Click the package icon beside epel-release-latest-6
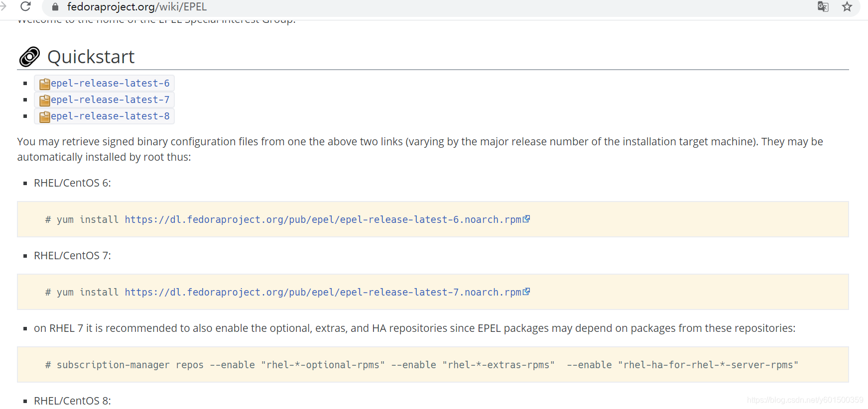Viewport: 868px width, 409px height. (44, 84)
